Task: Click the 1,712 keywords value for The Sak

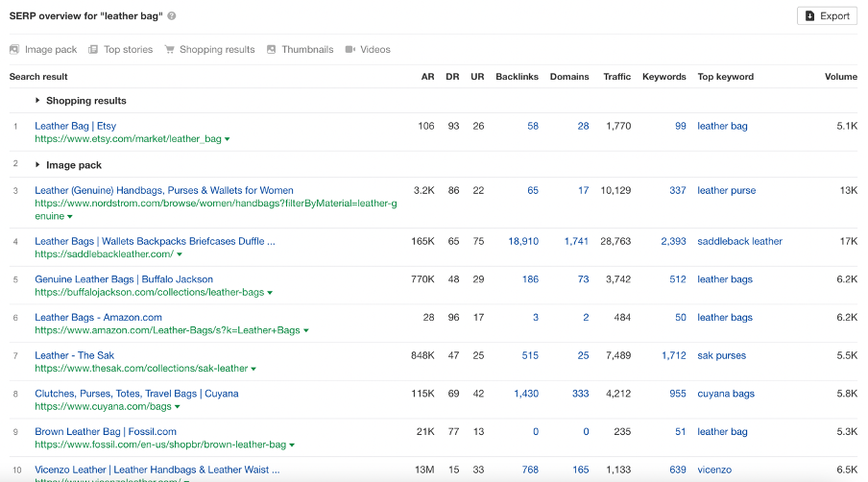Action: point(674,355)
